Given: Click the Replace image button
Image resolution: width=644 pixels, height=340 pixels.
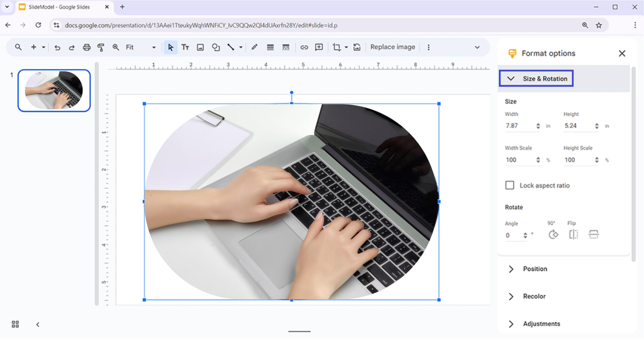Looking at the screenshot, I should (x=392, y=47).
